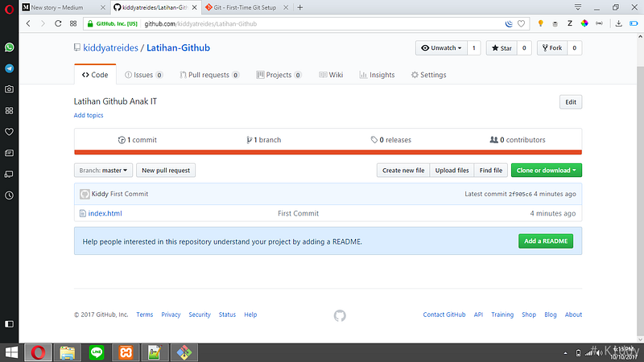Viewport: 644px width, 362px height.
Task: Open Telegram in Opera sidebar
Action: pyautogui.click(x=9, y=68)
